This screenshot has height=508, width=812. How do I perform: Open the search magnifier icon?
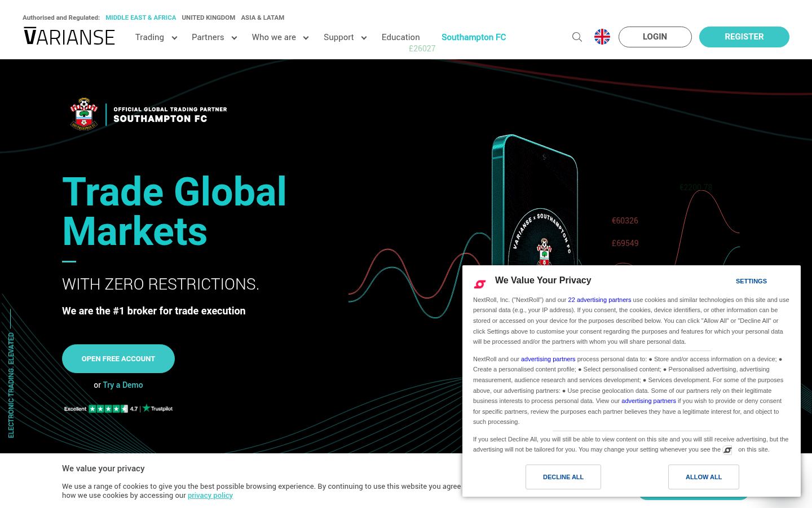(577, 37)
